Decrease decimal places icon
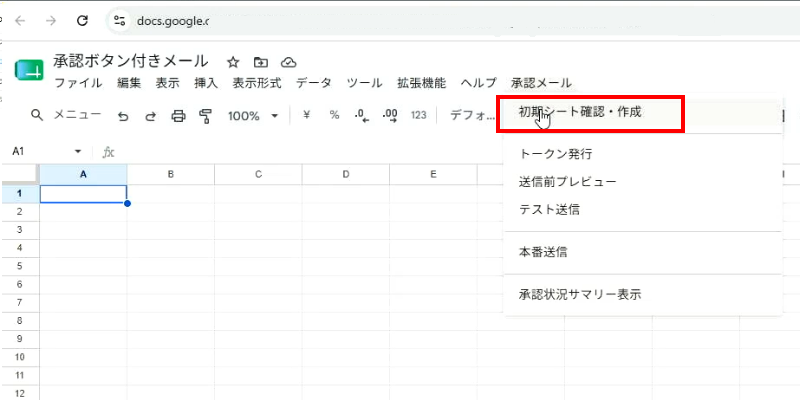 tap(362, 116)
